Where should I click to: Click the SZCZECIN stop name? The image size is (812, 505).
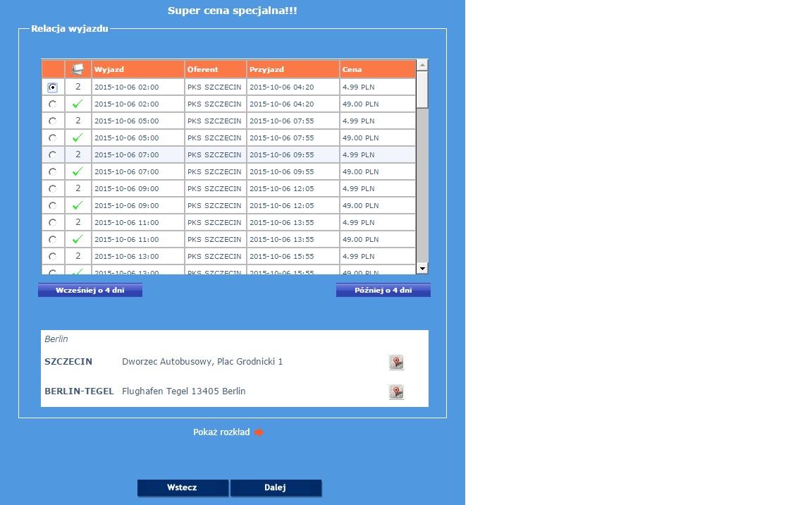(68, 362)
